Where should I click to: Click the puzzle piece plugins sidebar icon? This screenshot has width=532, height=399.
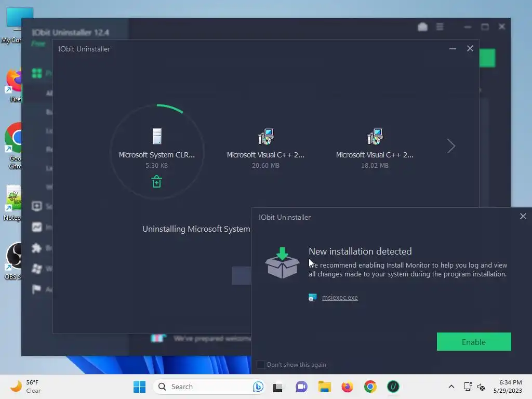coord(37,248)
